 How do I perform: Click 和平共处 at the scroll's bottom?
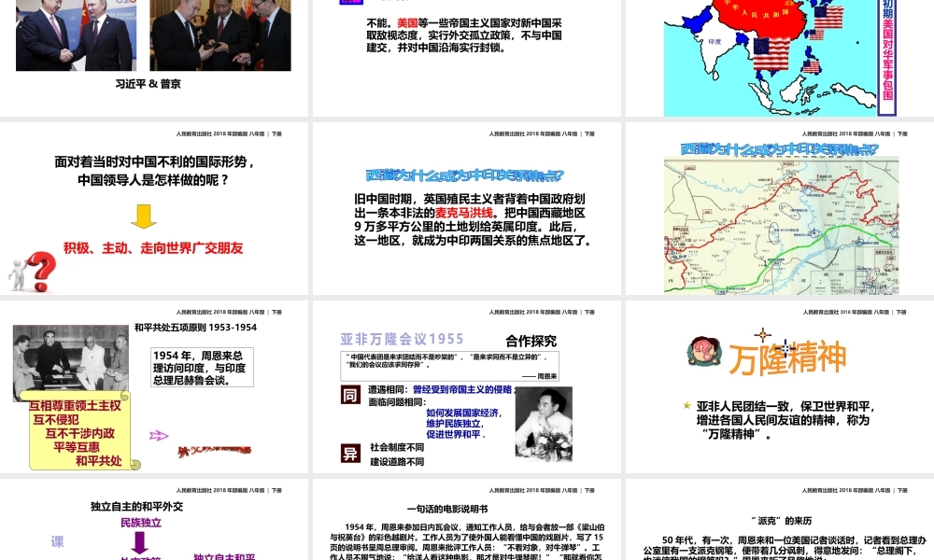[x=99, y=461]
